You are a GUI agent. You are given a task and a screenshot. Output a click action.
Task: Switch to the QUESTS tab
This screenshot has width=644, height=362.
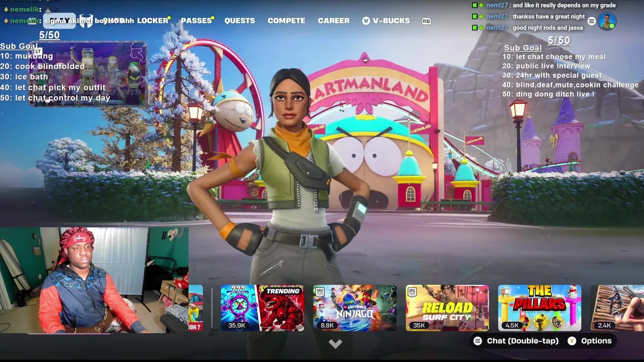(239, 21)
